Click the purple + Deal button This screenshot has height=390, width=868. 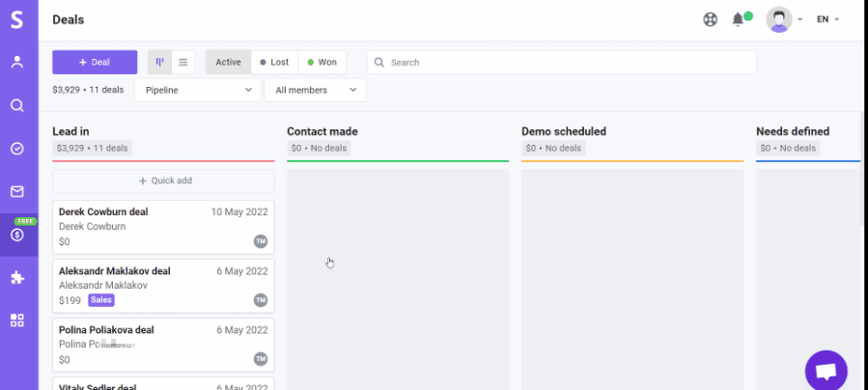pyautogui.click(x=95, y=62)
